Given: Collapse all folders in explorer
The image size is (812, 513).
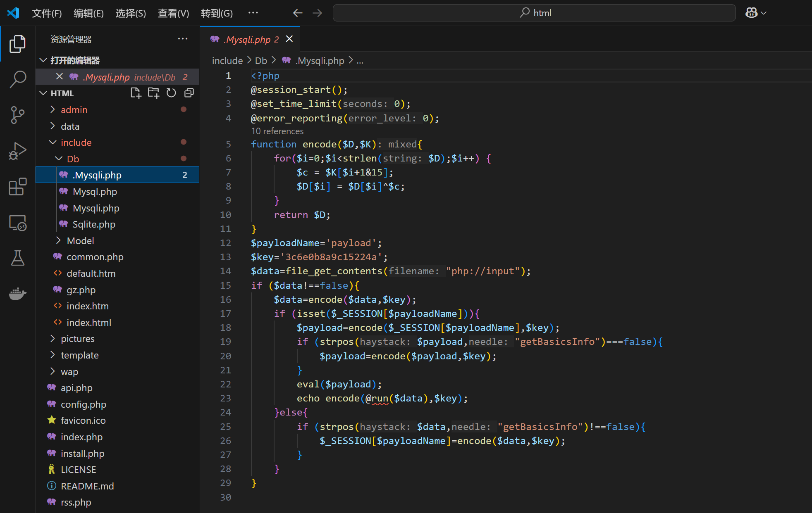Looking at the screenshot, I should coord(189,93).
